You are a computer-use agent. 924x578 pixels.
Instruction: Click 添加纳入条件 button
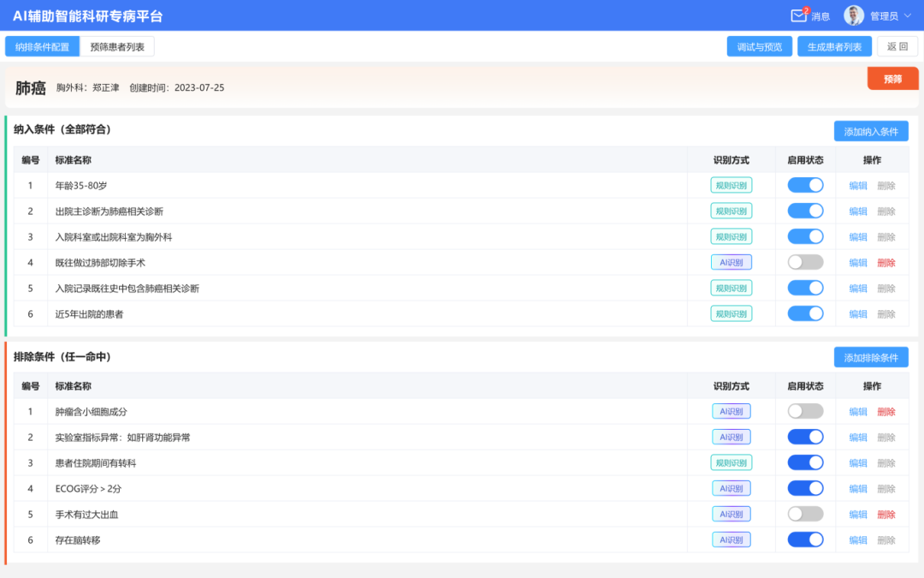pos(871,131)
